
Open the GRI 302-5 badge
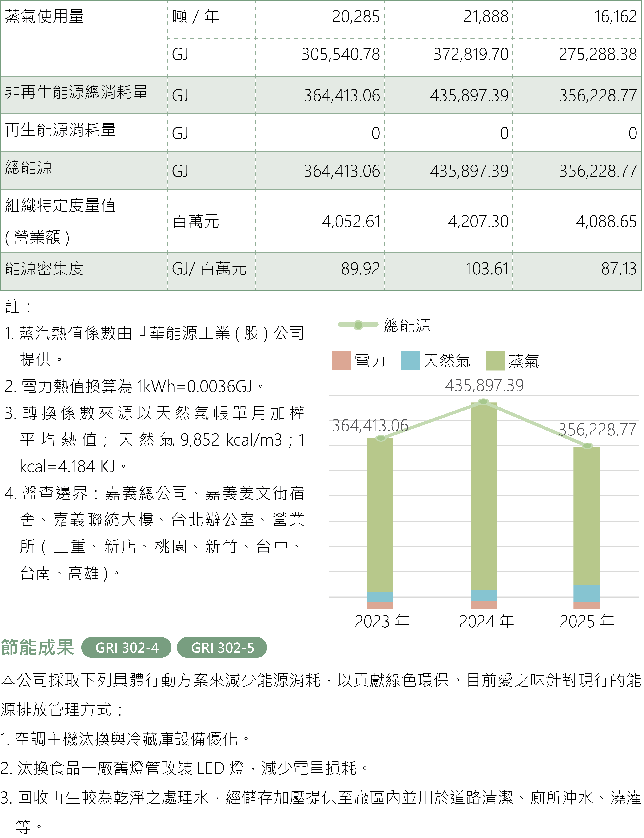point(222,647)
